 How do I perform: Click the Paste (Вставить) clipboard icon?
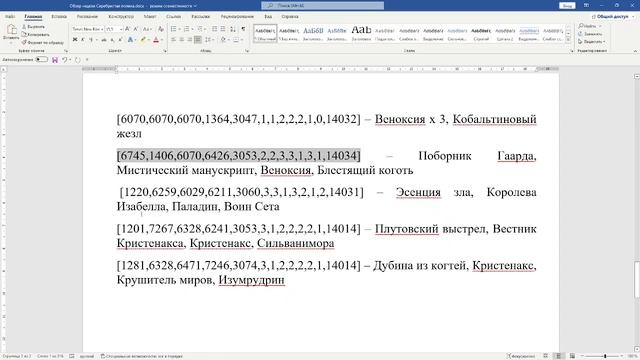[x=11, y=30]
